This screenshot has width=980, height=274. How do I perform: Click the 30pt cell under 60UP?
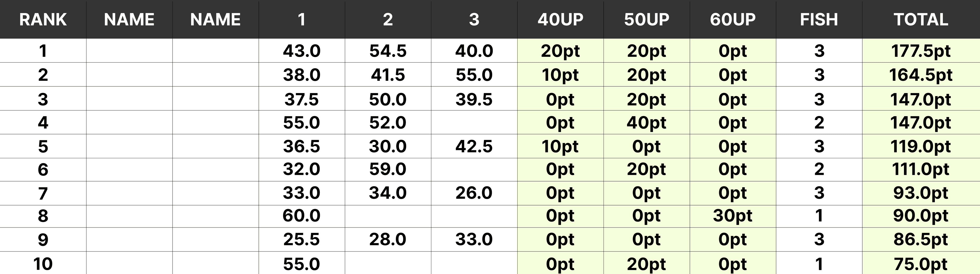733,216
